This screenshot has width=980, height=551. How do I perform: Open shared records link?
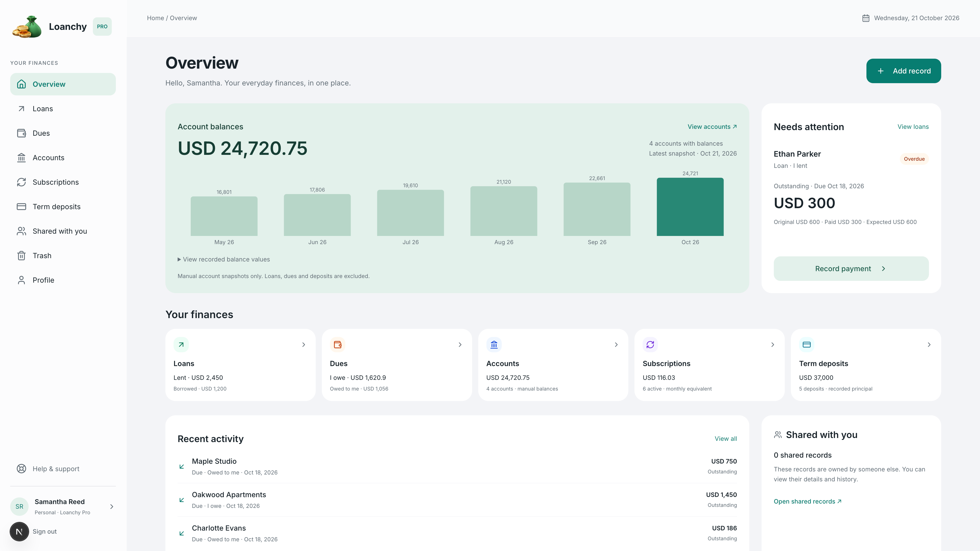(807, 501)
